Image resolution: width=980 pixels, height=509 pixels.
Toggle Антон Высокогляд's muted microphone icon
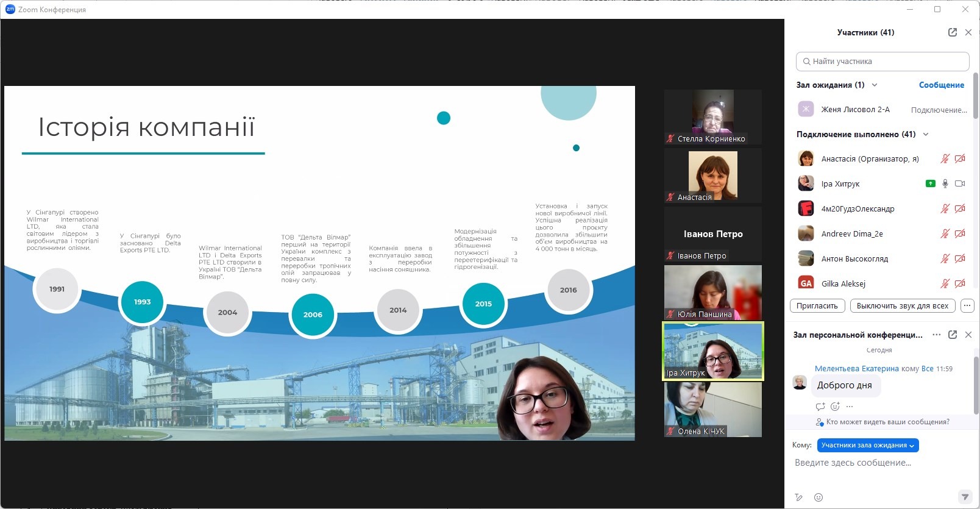tap(945, 258)
